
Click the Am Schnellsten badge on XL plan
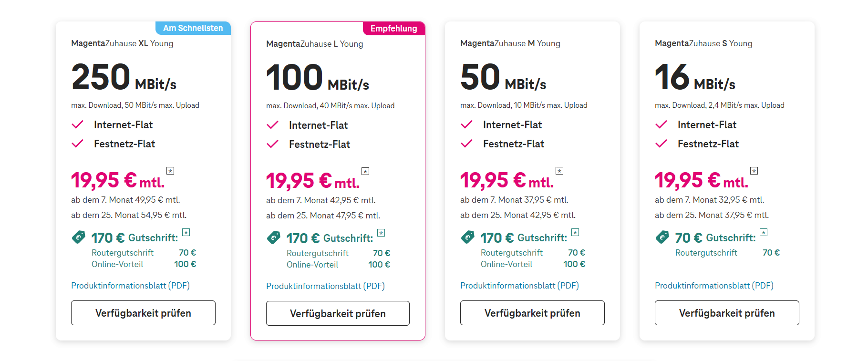(x=193, y=28)
